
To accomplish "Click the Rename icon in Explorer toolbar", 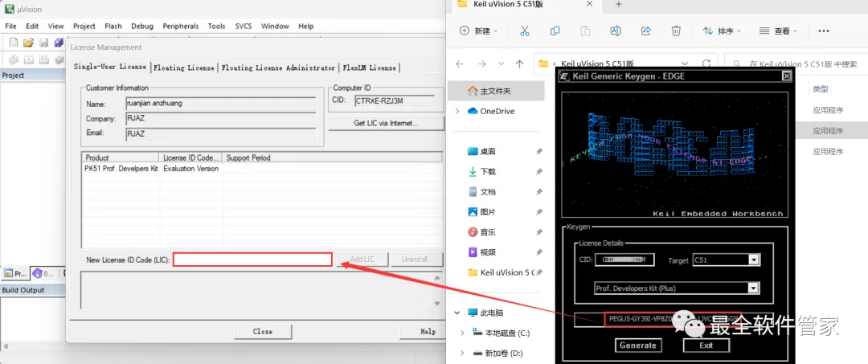I will pos(615,31).
